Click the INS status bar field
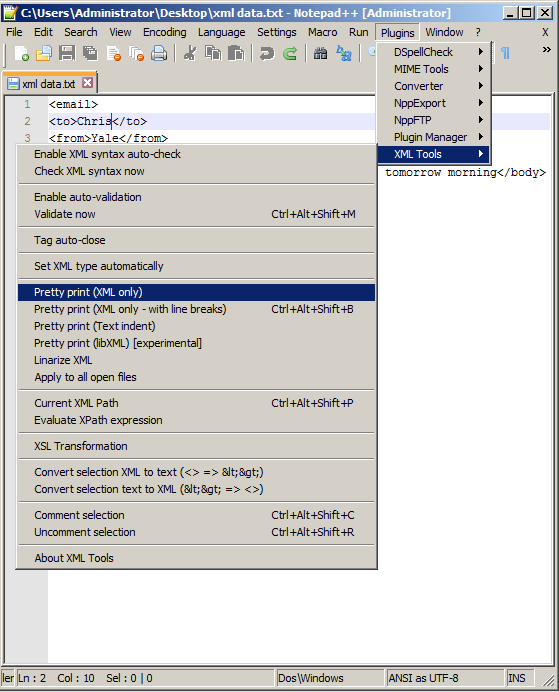Image resolution: width=559 pixels, height=692 pixels. 519,678
